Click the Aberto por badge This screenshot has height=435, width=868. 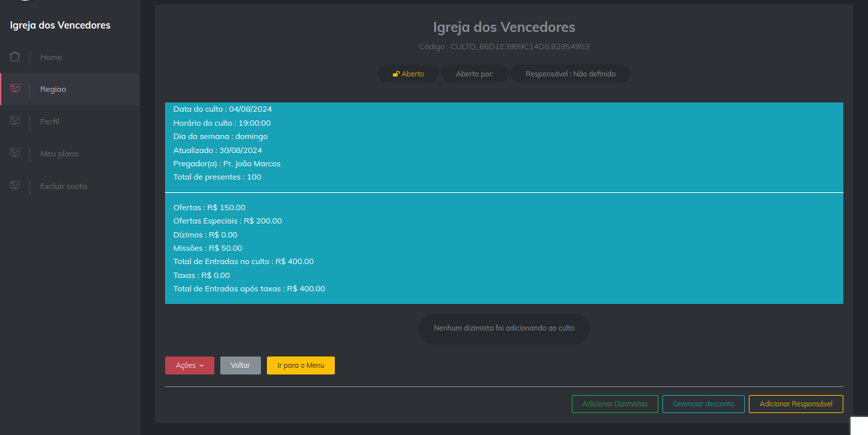475,74
